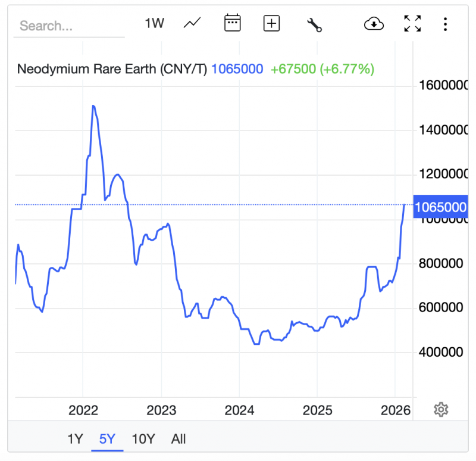Open the wrench tools menu
This screenshot has width=476, height=461.
314,24
